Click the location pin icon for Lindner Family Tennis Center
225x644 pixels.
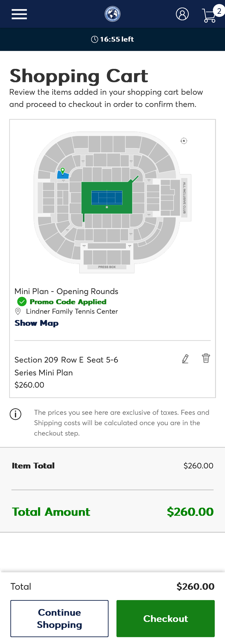[18, 311]
